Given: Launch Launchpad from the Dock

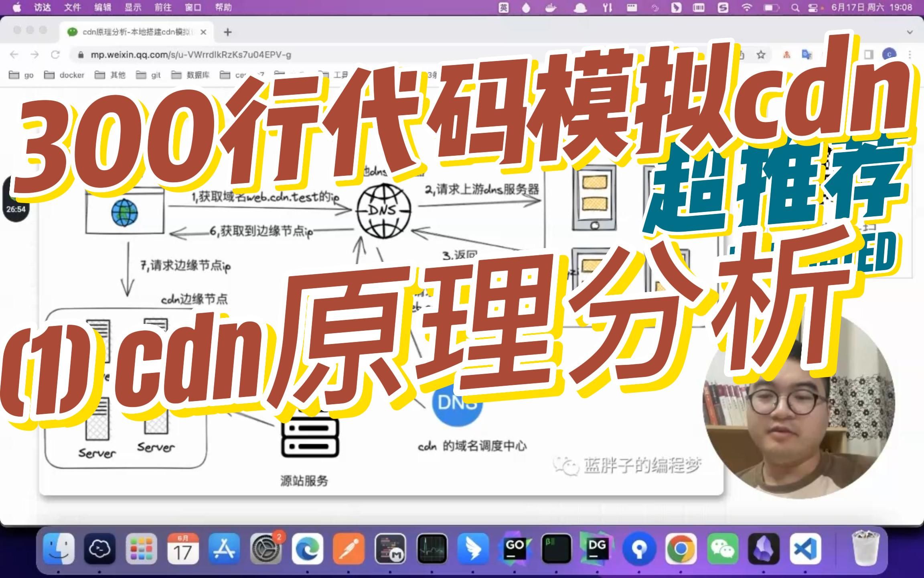Looking at the screenshot, I should pyautogui.click(x=141, y=549).
